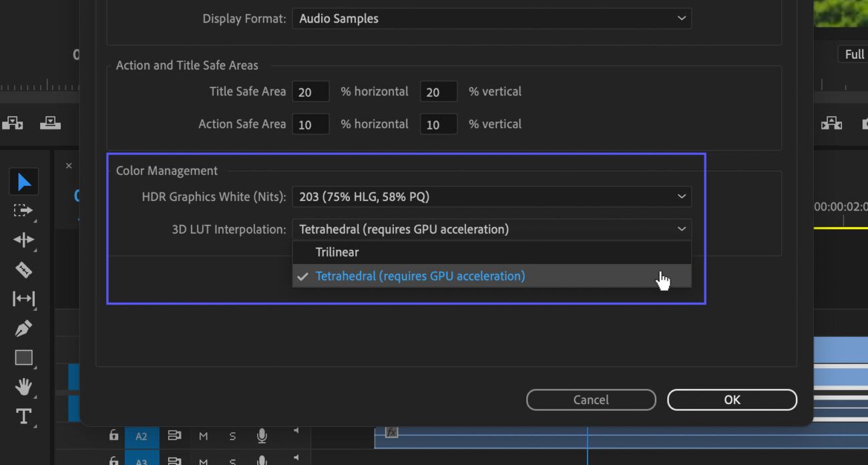Lock audio track A3
This screenshot has height=465, width=868.
(114, 460)
